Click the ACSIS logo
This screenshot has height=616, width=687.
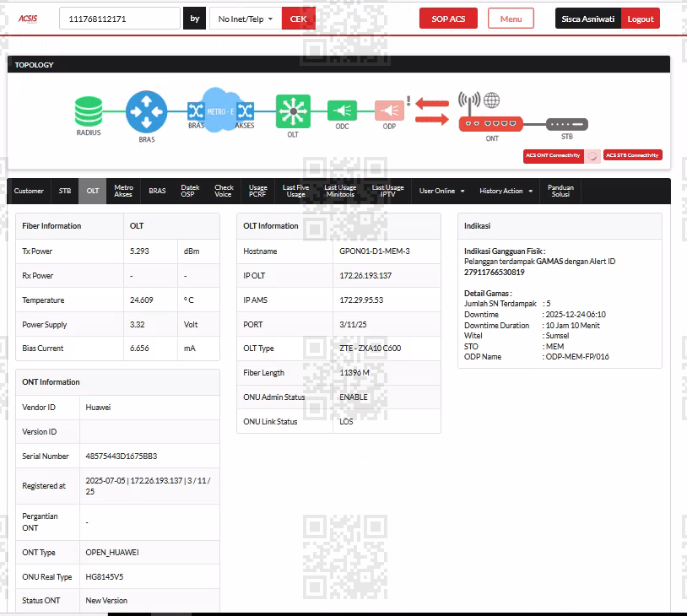coord(28,19)
